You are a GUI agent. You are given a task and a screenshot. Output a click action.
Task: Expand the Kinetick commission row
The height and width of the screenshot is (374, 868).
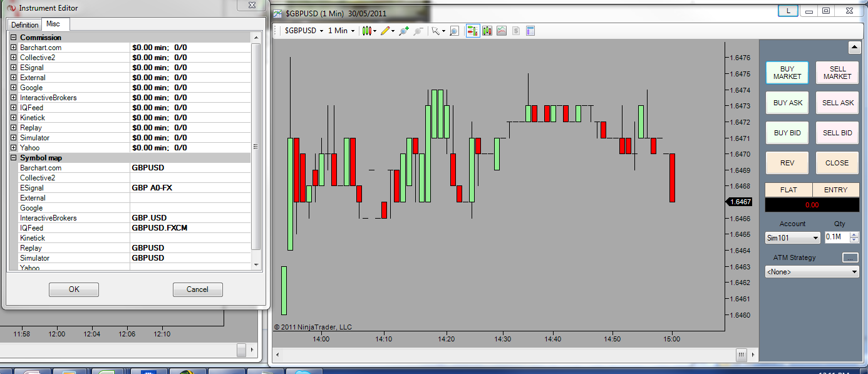point(13,118)
